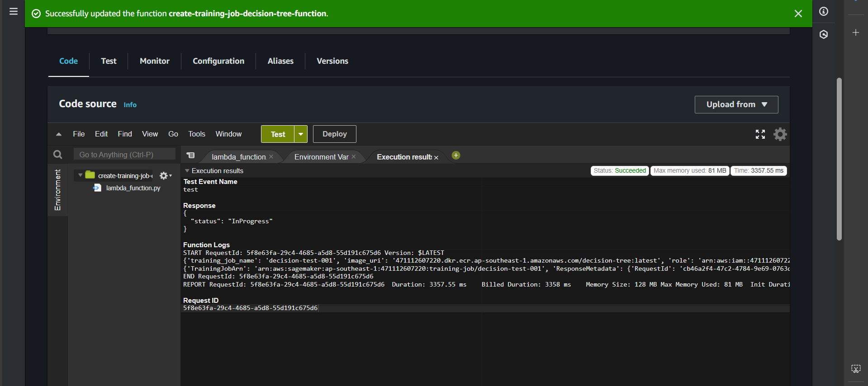Click the Deploy button
The image size is (868, 386).
point(334,134)
